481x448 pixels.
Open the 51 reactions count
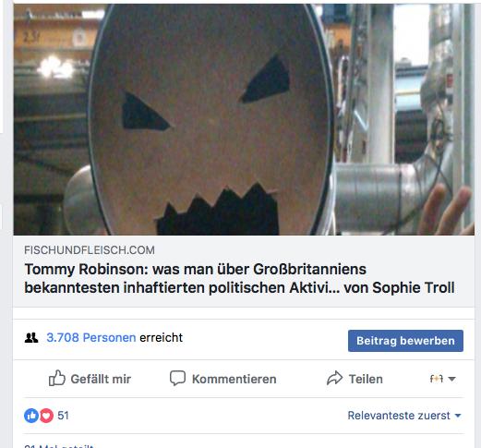[x=63, y=416]
